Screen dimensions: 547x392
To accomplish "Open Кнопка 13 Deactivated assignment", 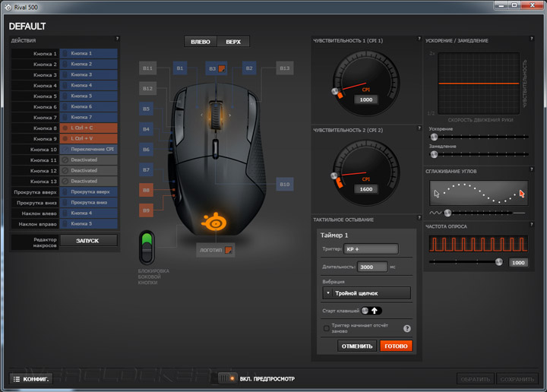I will tap(88, 182).
